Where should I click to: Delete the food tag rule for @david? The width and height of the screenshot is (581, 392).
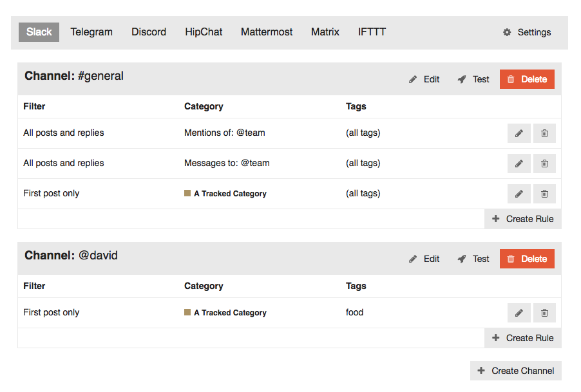click(x=544, y=313)
